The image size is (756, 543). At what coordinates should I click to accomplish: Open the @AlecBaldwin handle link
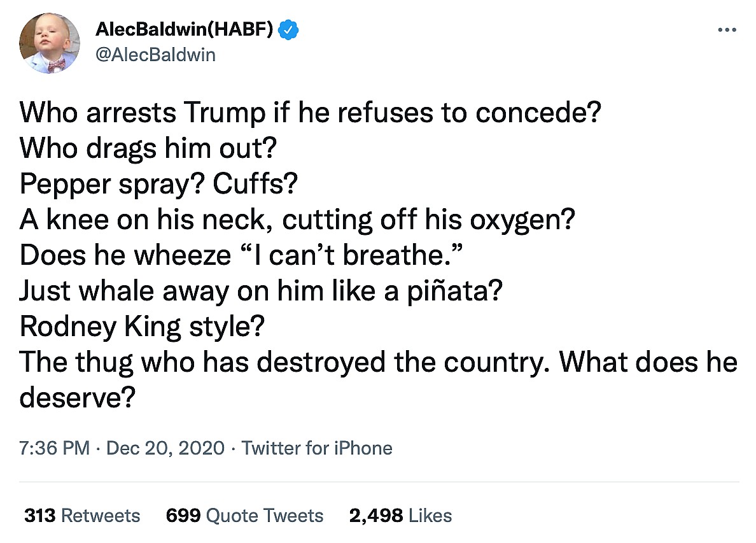[x=155, y=55]
